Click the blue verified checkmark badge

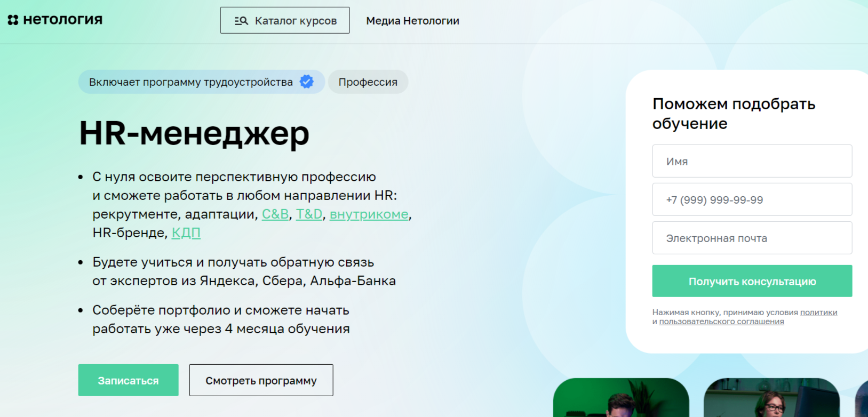tap(307, 82)
